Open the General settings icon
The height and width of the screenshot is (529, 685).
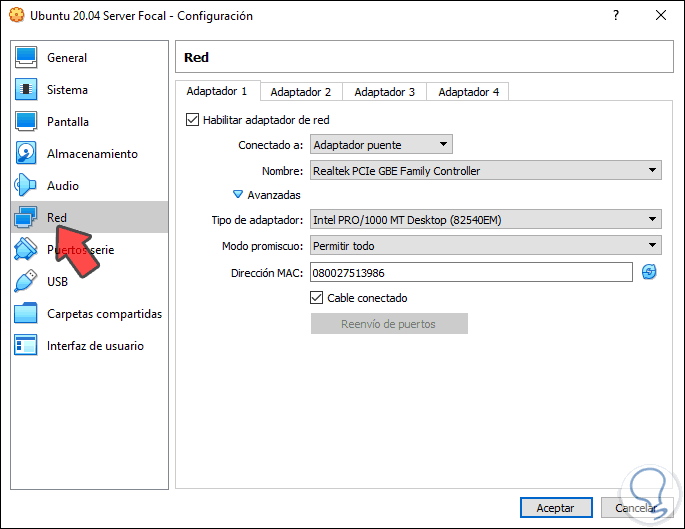[x=26, y=58]
